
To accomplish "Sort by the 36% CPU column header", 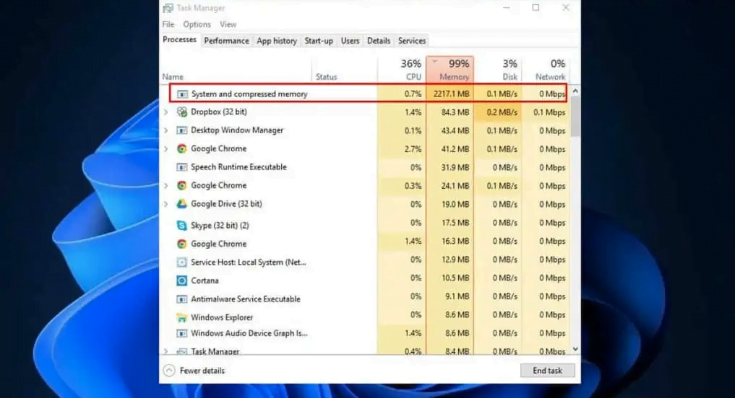I will (x=402, y=69).
